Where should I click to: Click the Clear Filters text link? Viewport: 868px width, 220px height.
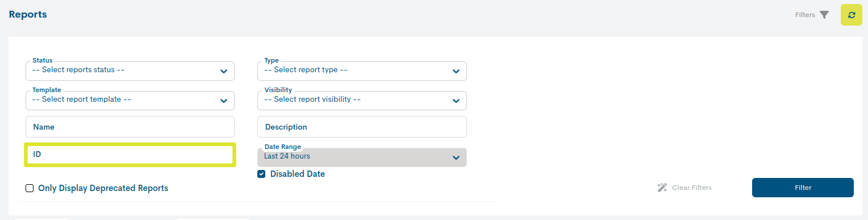(691, 188)
